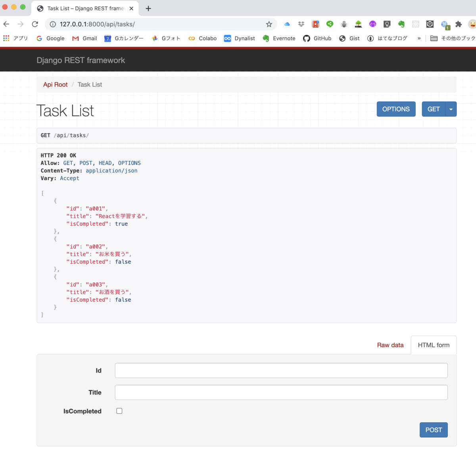This screenshot has width=476, height=450.
Task: Click the "a003" id value
Action: tap(95, 285)
